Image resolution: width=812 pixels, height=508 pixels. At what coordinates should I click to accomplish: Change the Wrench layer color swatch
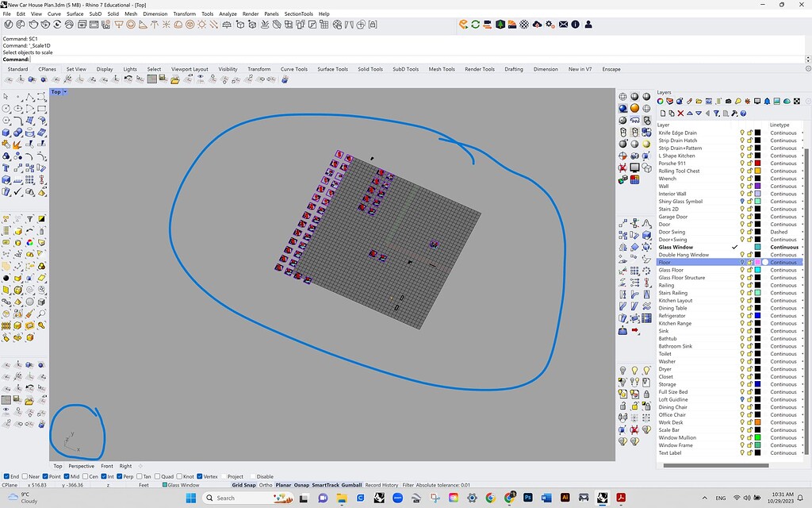point(757,178)
